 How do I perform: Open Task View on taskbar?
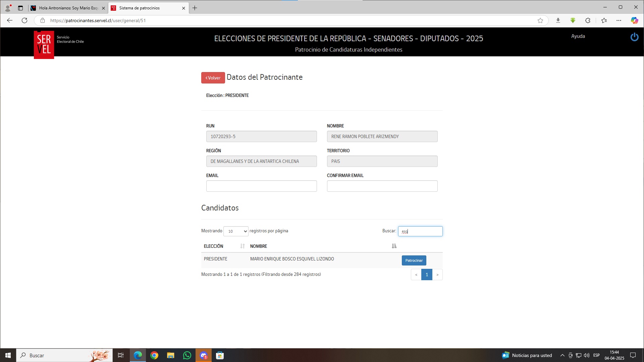[x=121, y=355]
